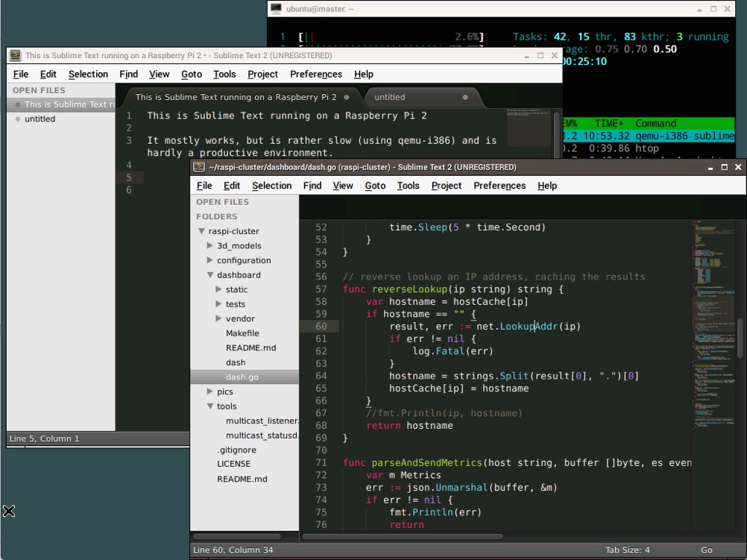This screenshot has width=747, height=560.
Task: Collapse the raspi-cluster root folder
Action: tap(201, 231)
